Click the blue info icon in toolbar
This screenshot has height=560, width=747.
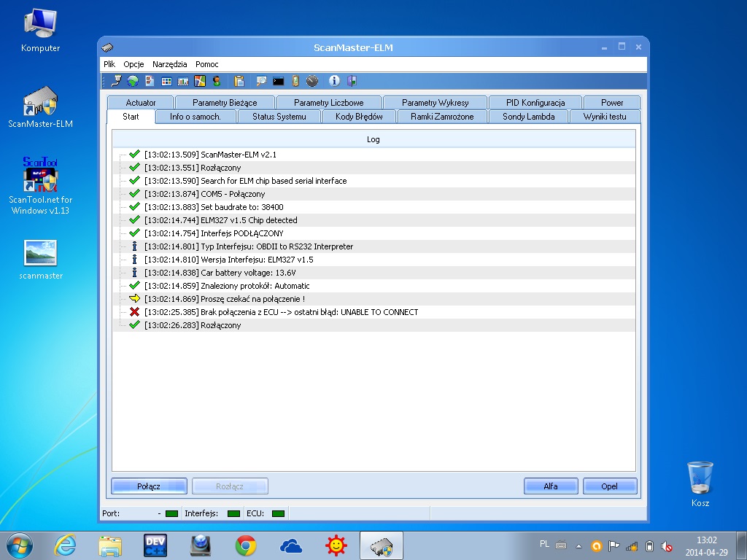[x=335, y=81]
